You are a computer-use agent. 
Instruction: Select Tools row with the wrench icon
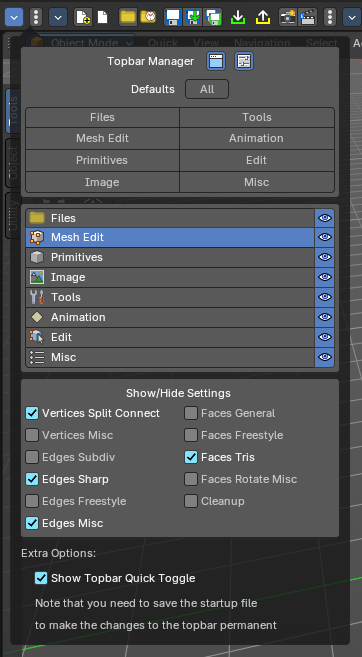[x=170, y=297]
